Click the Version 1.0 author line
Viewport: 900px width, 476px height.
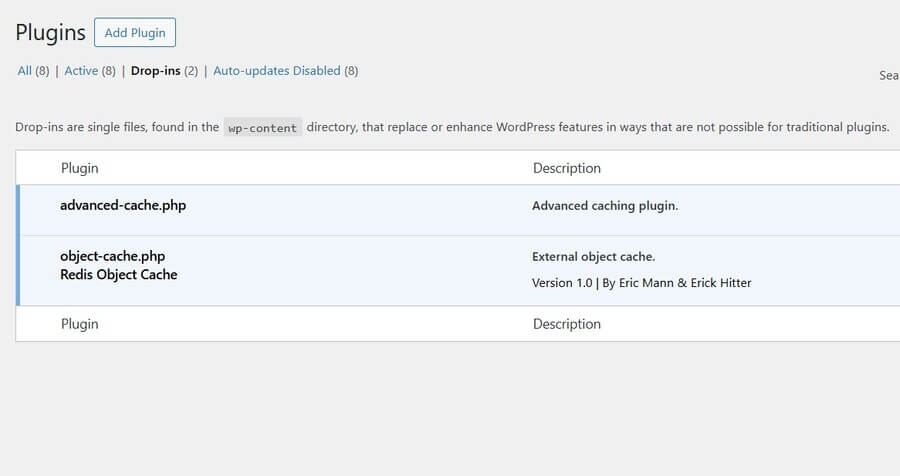point(641,283)
